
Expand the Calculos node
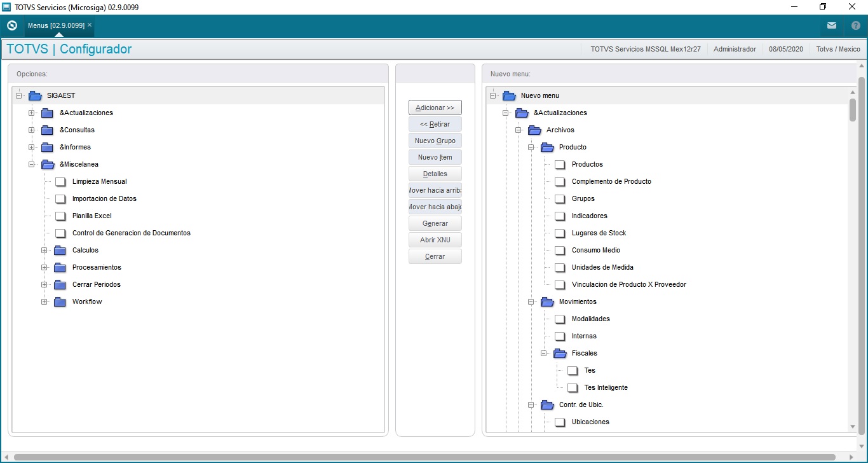click(x=44, y=250)
